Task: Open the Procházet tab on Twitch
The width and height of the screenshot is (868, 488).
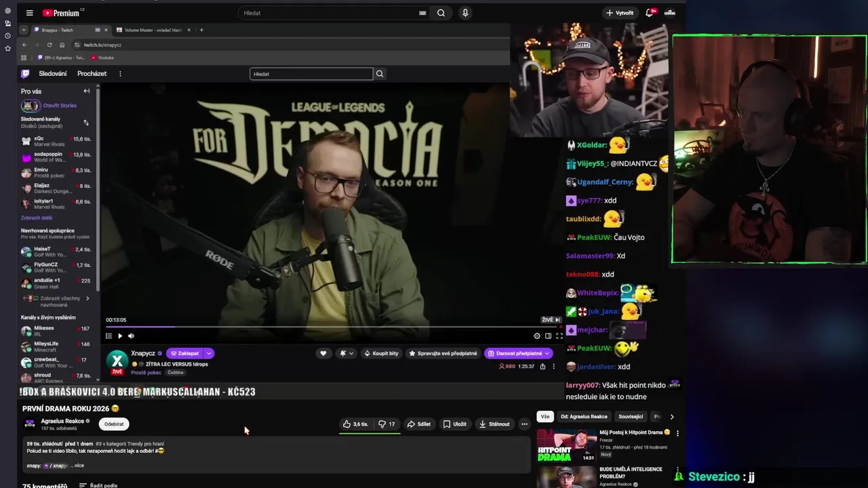Action: point(92,74)
